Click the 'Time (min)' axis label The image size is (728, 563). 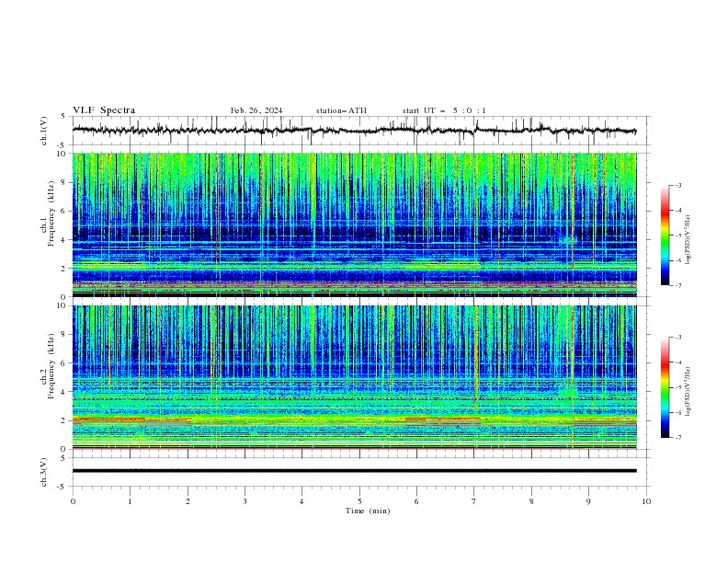click(368, 511)
